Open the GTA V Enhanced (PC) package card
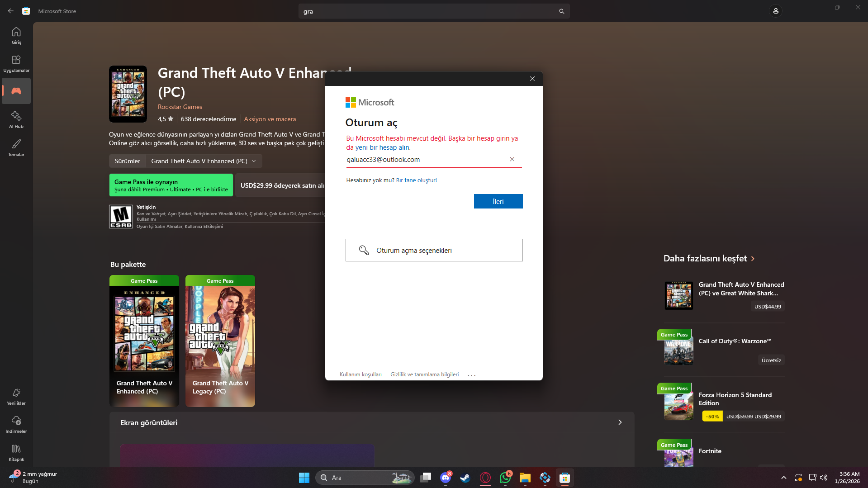Image resolution: width=868 pixels, height=488 pixels. 144,341
